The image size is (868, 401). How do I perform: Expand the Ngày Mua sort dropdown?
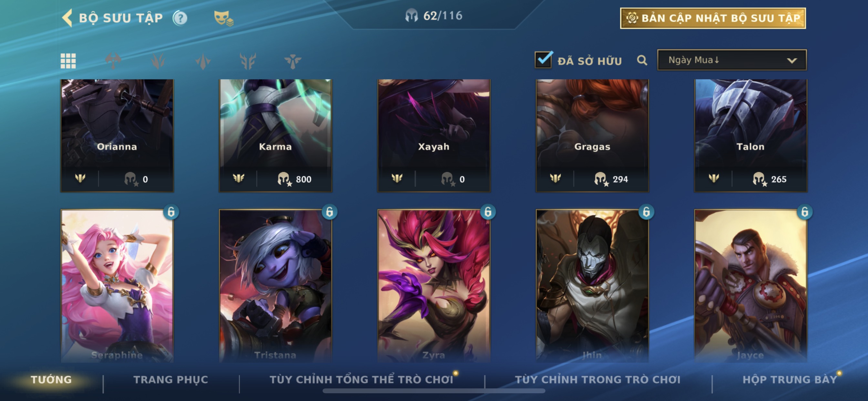tap(732, 60)
